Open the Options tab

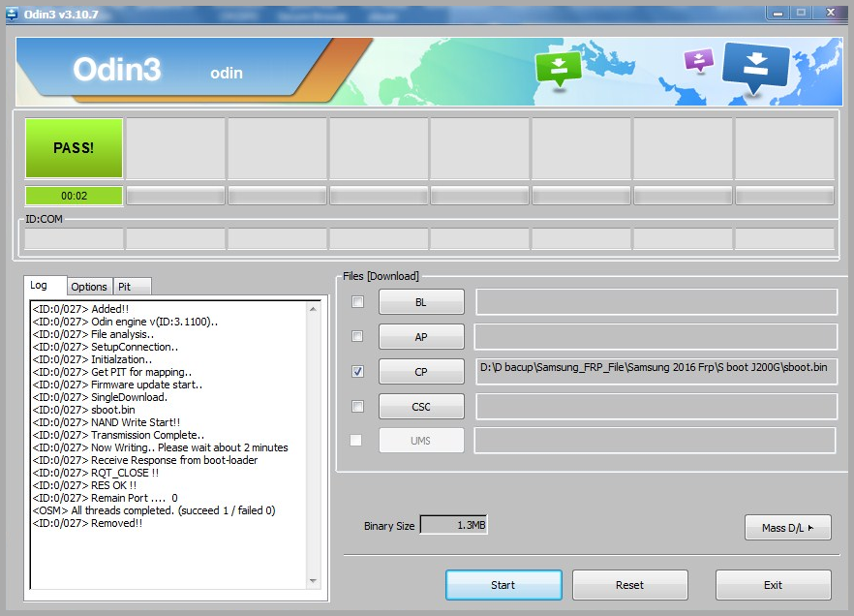[89, 287]
